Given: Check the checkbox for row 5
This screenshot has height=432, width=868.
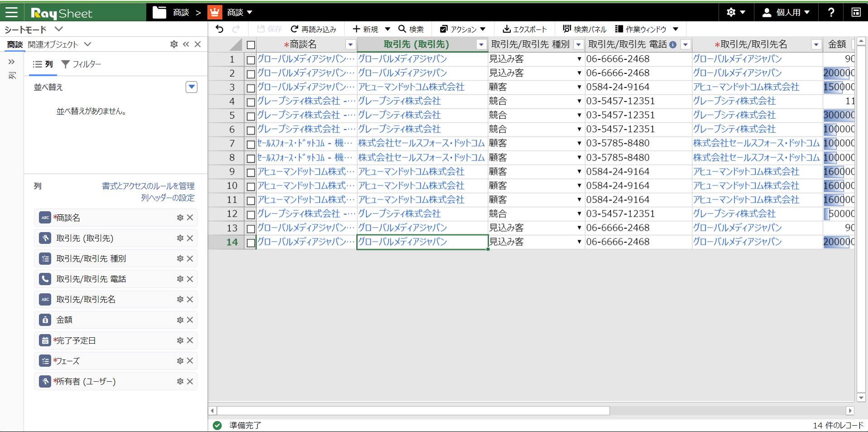Looking at the screenshot, I should (251, 116).
